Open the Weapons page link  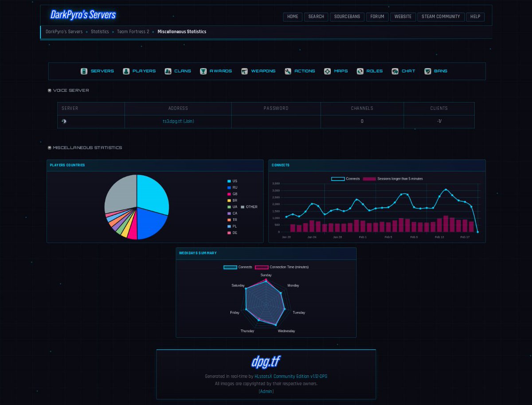(263, 71)
